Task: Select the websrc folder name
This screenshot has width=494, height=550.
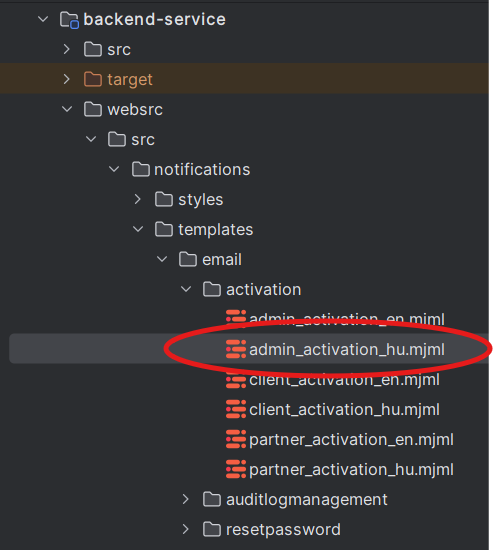Action: [x=135, y=109]
